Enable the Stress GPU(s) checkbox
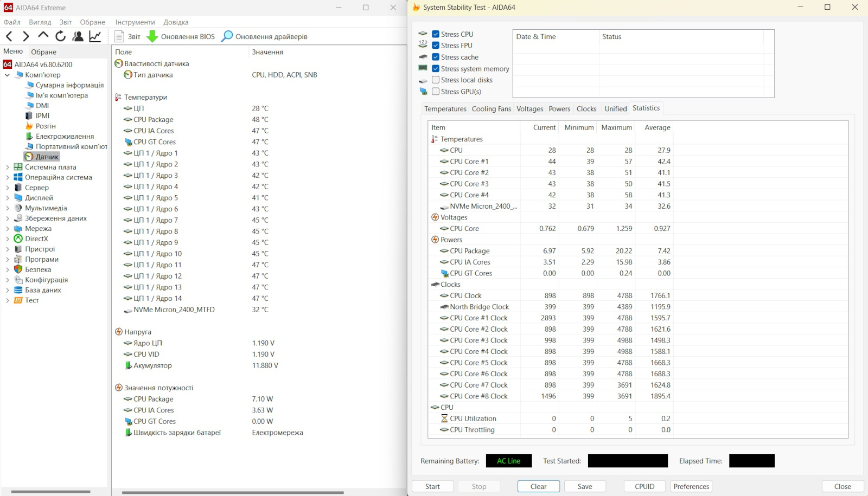The height and width of the screenshot is (496, 868). [x=436, y=92]
